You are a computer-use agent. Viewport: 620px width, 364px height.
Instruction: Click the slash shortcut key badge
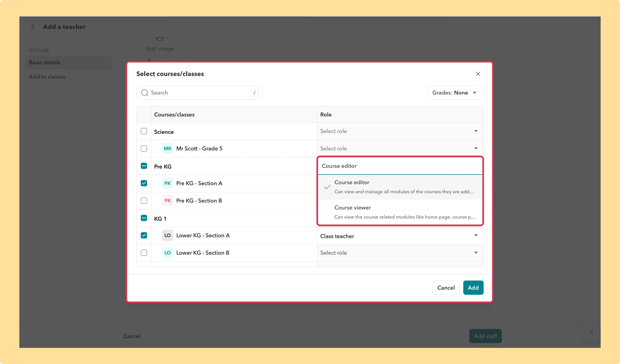coord(254,93)
